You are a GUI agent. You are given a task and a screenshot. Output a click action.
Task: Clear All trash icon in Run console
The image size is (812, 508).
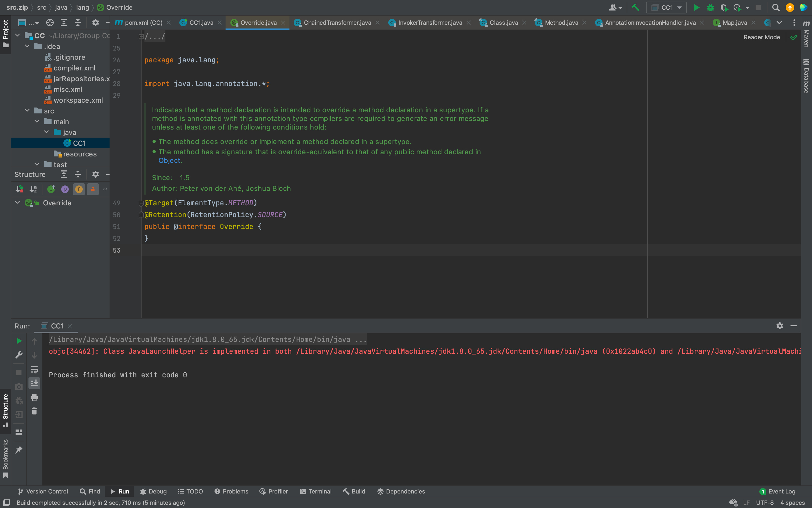pyautogui.click(x=34, y=411)
